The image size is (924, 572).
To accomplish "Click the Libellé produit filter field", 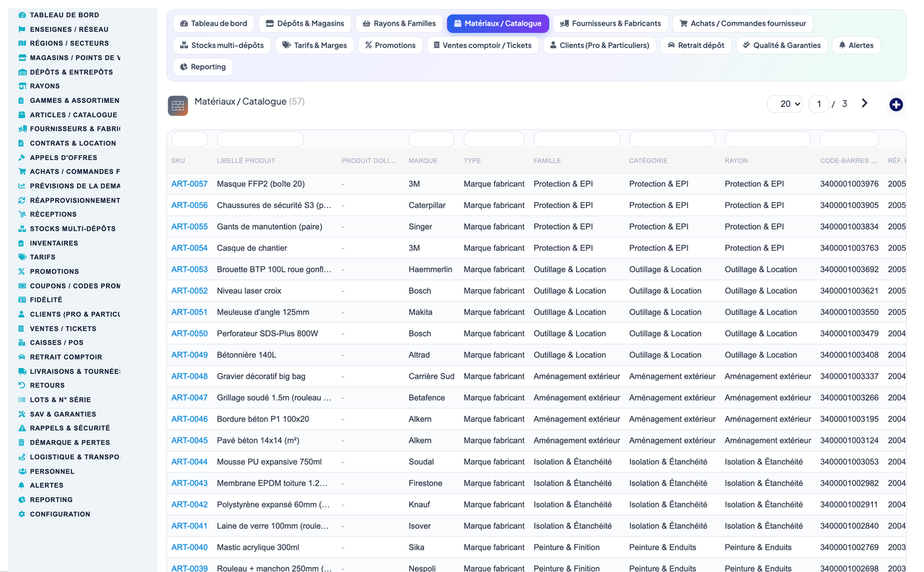I will [260, 139].
